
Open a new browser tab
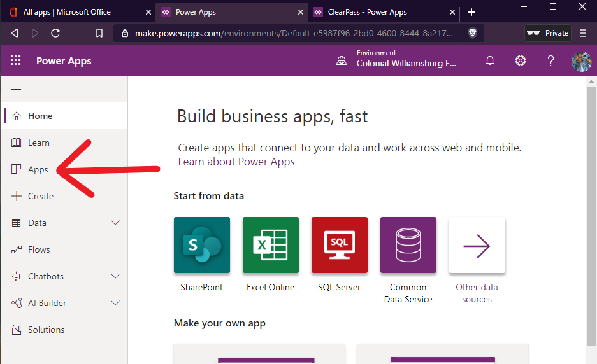(x=471, y=12)
